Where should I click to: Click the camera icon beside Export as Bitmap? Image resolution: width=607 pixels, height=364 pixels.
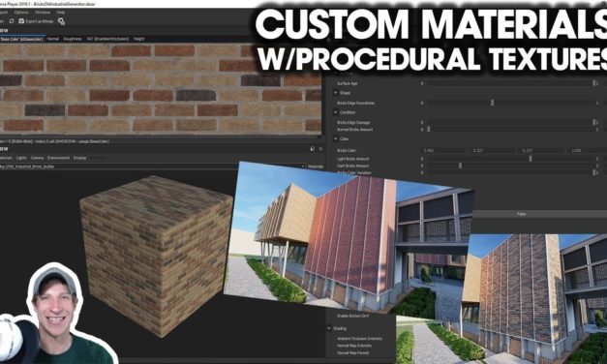click(x=21, y=21)
